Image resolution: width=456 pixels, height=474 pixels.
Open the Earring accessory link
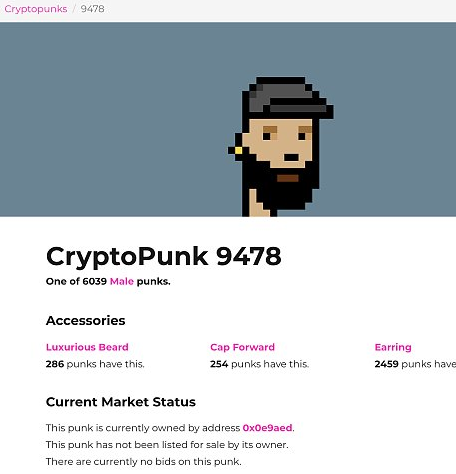[393, 347]
